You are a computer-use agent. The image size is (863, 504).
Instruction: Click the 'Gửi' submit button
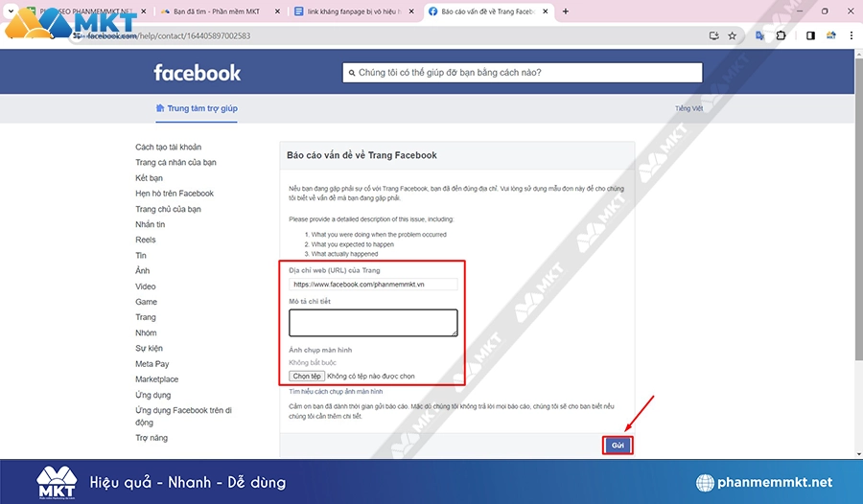pos(618,446)
